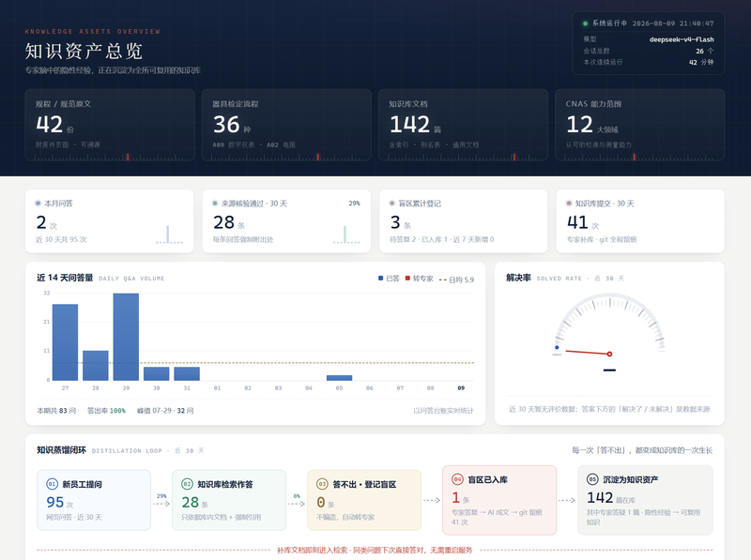
Task: Click the sparkline in 本月问答 card
Action: [x=170, y=235]
